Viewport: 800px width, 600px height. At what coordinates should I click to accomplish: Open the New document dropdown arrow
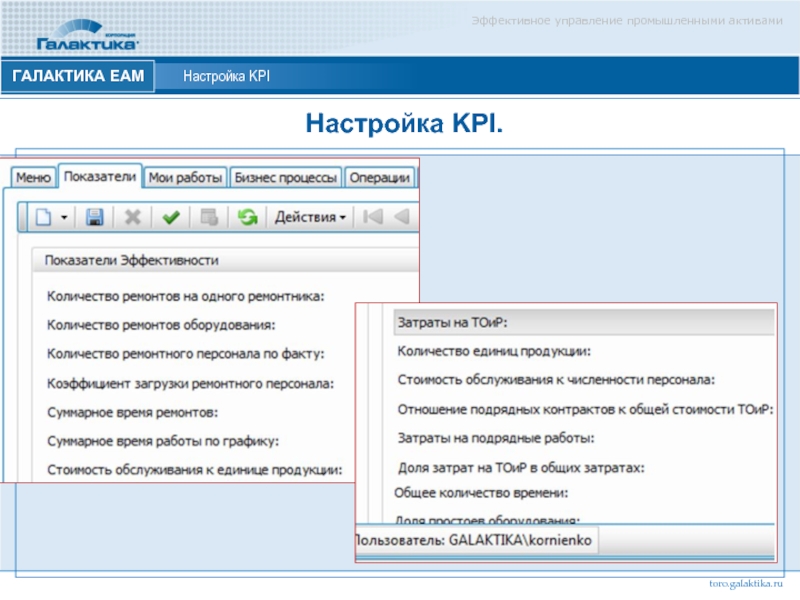(64, 217)
